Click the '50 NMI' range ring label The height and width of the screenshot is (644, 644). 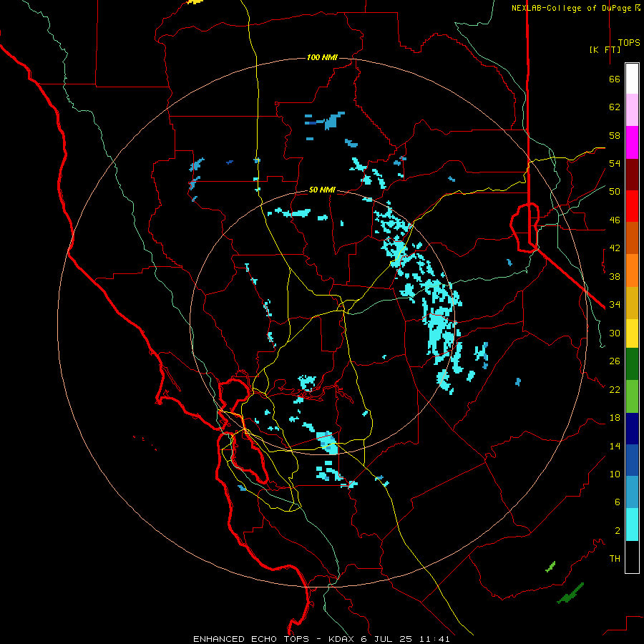[x=322, y=190]
